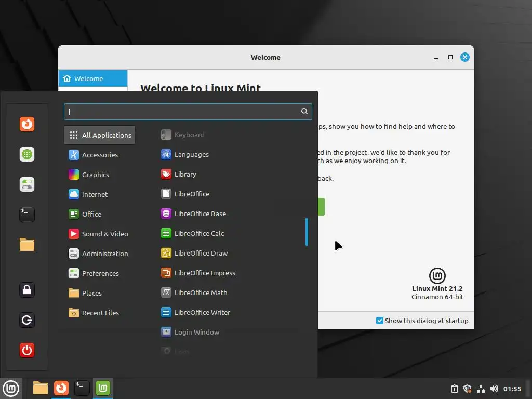Close the Welcome window
Image resolution: width=532 pixels, height=399 pixels.
[x=465, y=57]
